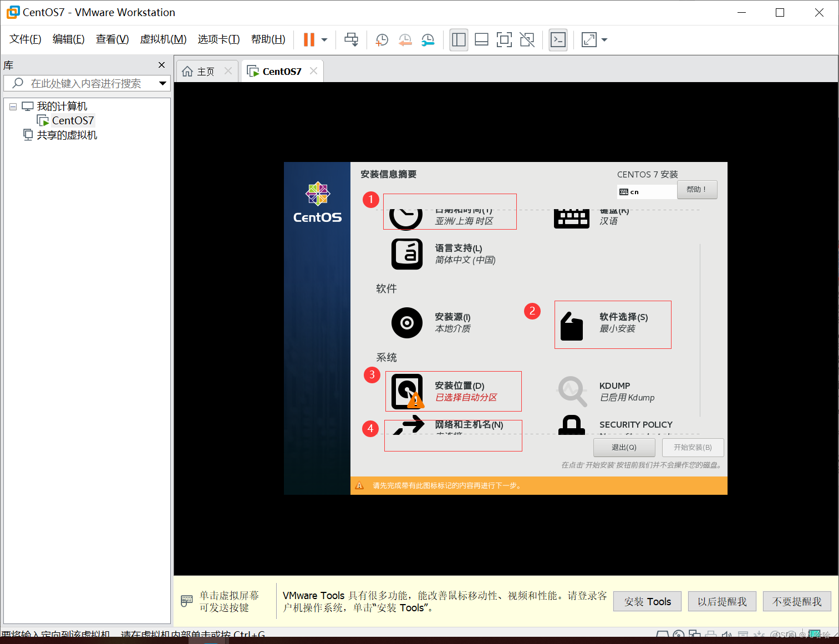Toggle Unity mode
This screenshot has height=644, width=839.
point(527,39)
